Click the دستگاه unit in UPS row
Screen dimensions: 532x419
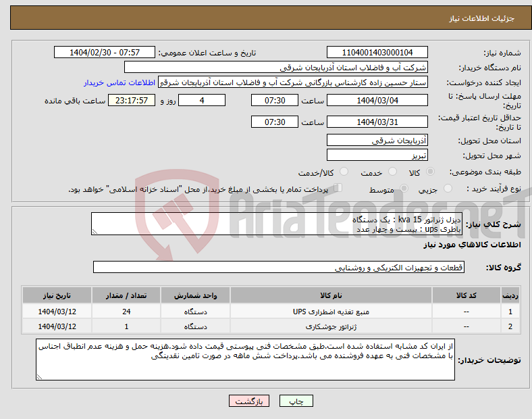pos(195,312)
